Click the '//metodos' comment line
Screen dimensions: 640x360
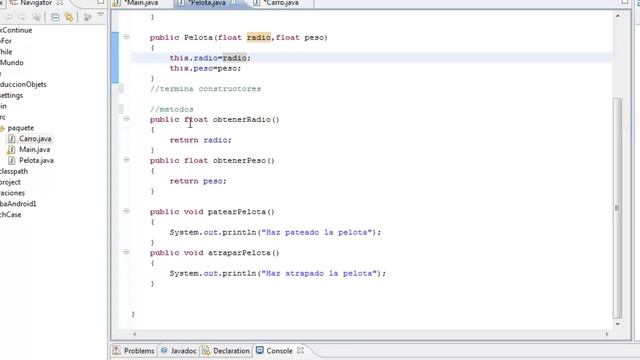pos(171,109)
